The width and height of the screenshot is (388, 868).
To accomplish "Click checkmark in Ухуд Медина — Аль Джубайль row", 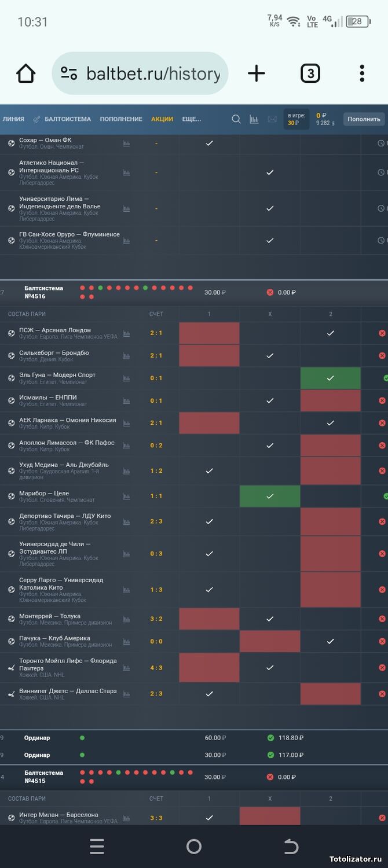I will [210, 471].
